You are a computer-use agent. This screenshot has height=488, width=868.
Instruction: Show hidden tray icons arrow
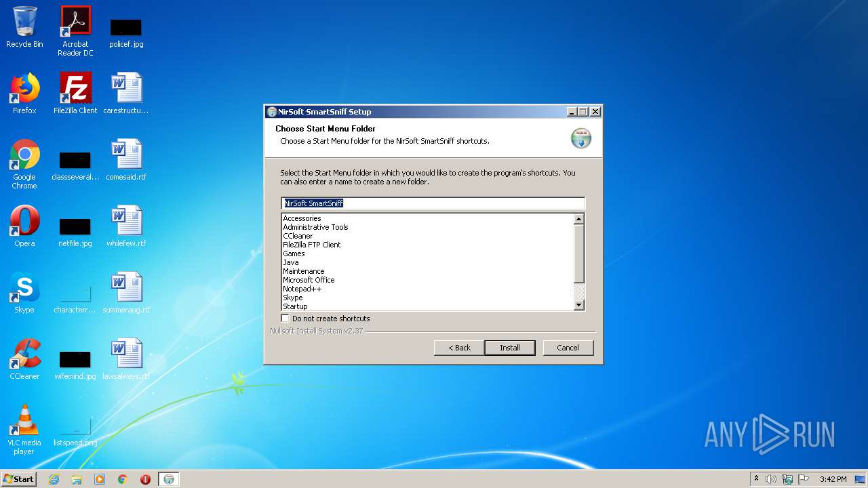click(756, 479)
